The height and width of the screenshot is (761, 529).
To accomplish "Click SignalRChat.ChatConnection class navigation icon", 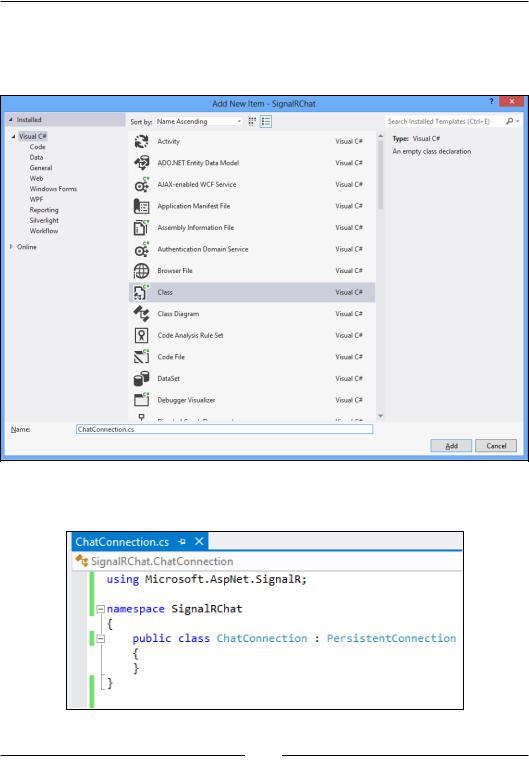I will [x=81, y=561].
